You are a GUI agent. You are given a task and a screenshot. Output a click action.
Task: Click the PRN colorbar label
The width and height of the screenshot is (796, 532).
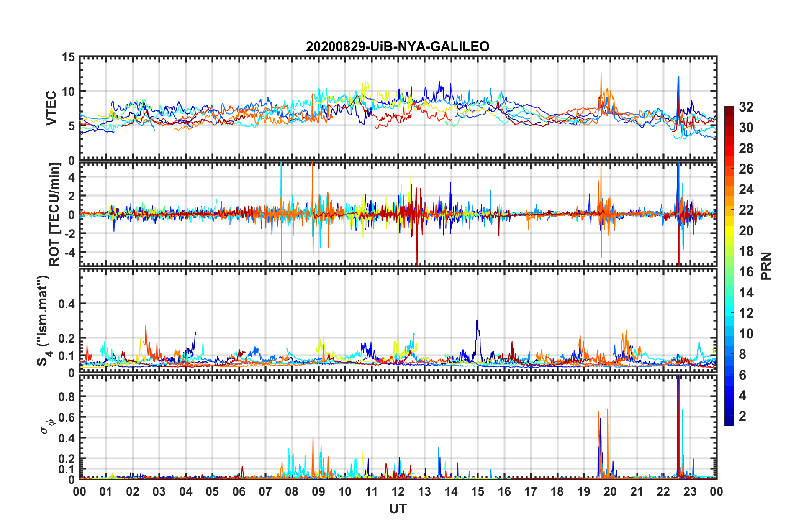(x=766, y=266)
